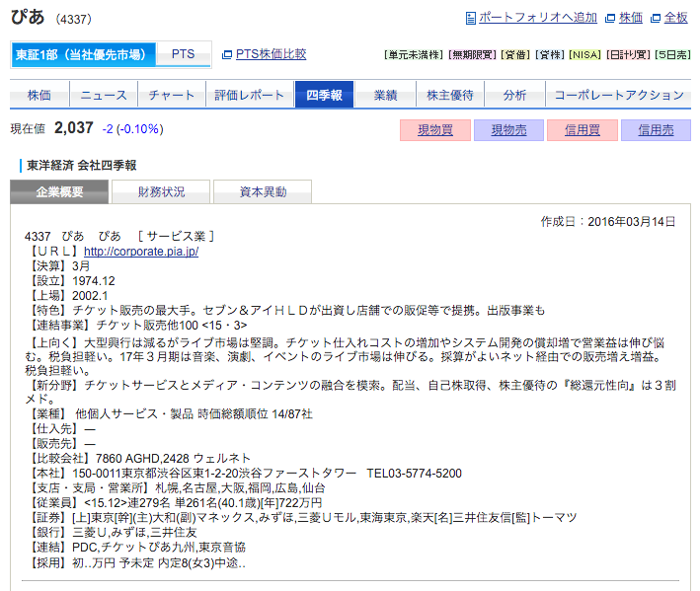Click the 信用買 button
The height and width of the screenshot is (591, 700).
(x=583, y=130)
